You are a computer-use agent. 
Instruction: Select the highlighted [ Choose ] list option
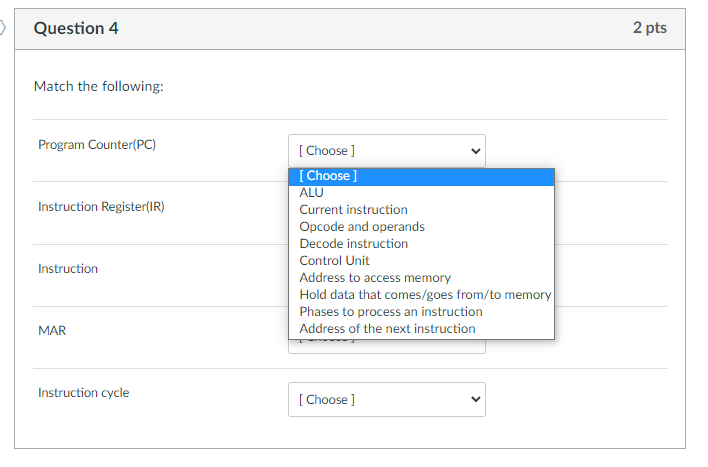421,176
